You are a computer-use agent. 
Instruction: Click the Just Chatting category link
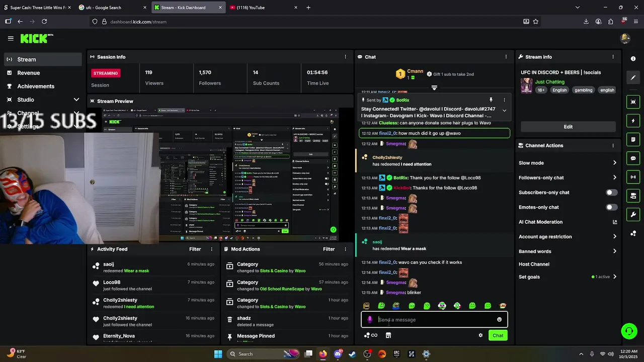(550, 82)
